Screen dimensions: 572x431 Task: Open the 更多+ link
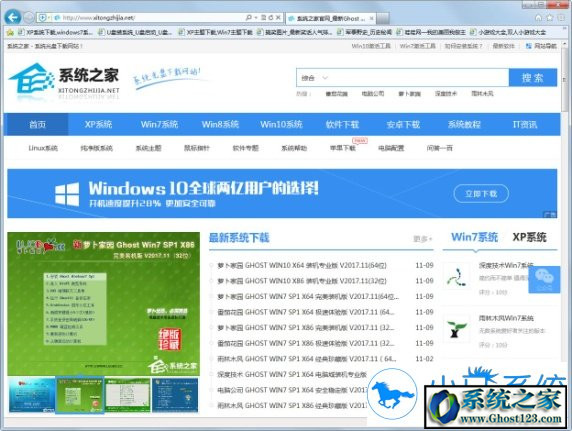tap(422, 239)
